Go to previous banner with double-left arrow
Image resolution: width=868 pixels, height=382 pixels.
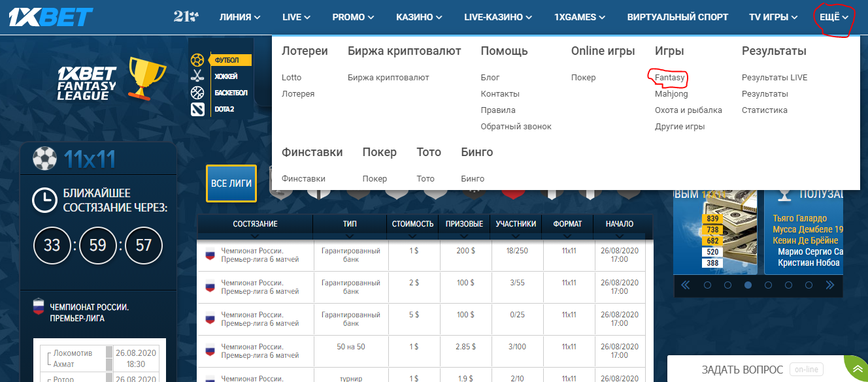(686, 285)
